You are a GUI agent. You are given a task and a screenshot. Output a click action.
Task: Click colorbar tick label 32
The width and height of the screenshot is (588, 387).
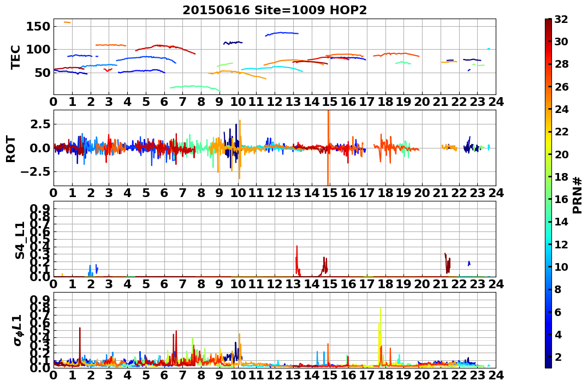tap(561, 19)
